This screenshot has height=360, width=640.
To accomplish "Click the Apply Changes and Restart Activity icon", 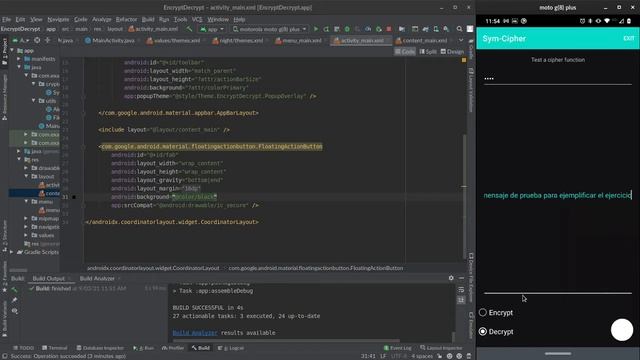I will (x=326, y=29).
